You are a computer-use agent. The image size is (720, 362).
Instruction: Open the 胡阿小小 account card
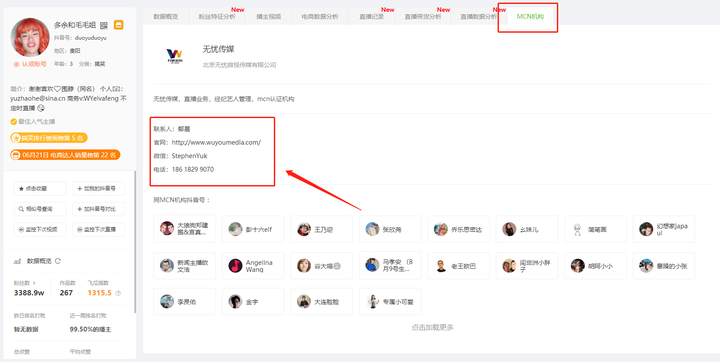pos(596,266)
